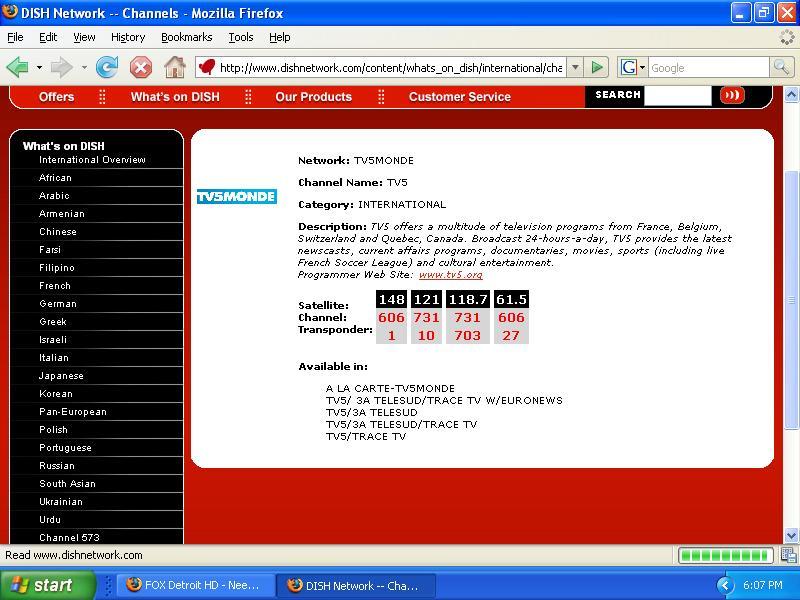
Task: Select French in the sidebar
Action: click(x=55, y=286)
